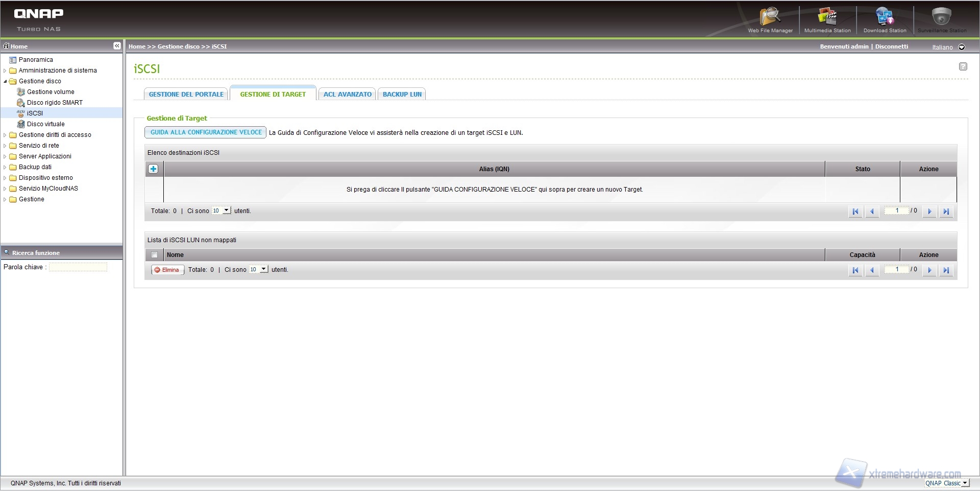Open the Italiano language dropdown
The height and width of the screenshot is (491, 980).
coord(962,47)
